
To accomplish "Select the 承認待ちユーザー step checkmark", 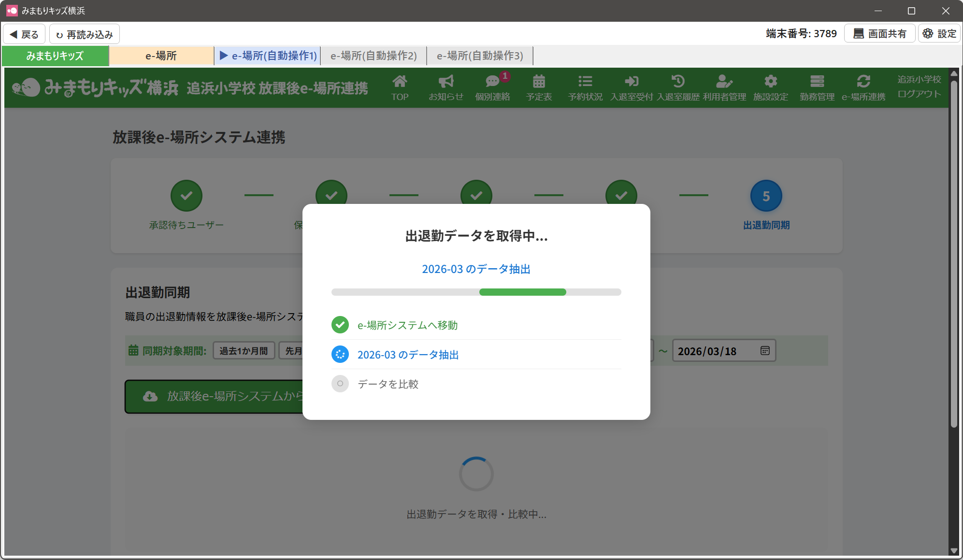I will (187, 196).
